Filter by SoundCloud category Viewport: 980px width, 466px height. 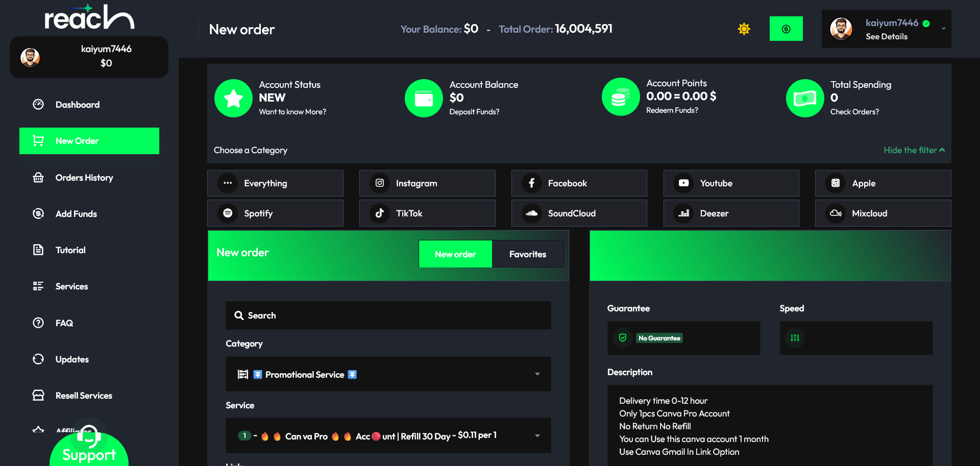tap(579, 213)
